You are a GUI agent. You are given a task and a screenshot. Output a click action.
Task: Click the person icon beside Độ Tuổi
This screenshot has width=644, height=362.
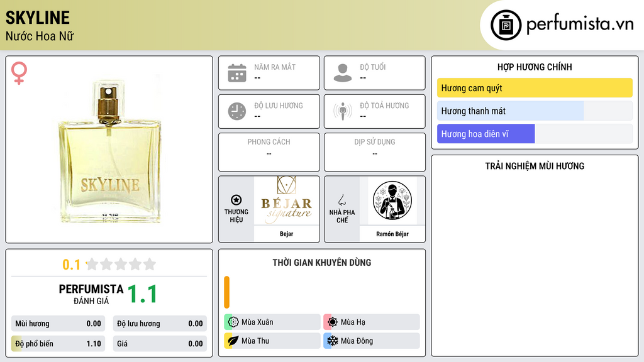pyautogui.click(x=343, y=73)
